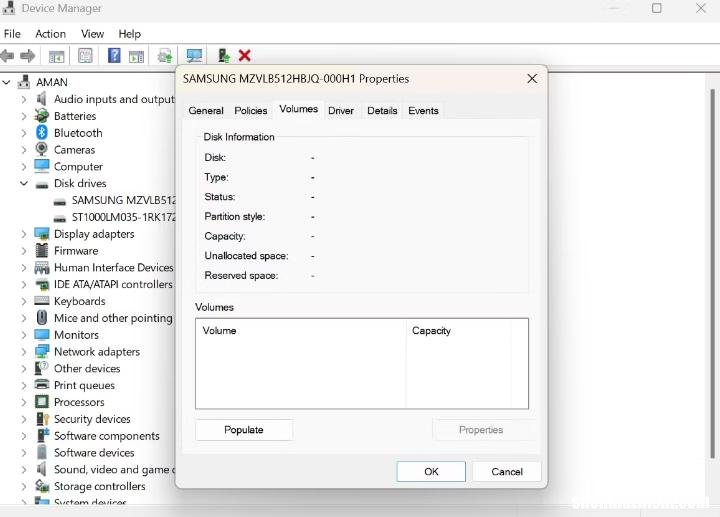Expand the Human Interface Devices chevron
Screen dimensions: 720x517
pyautogui.click(x=24, y=268)
